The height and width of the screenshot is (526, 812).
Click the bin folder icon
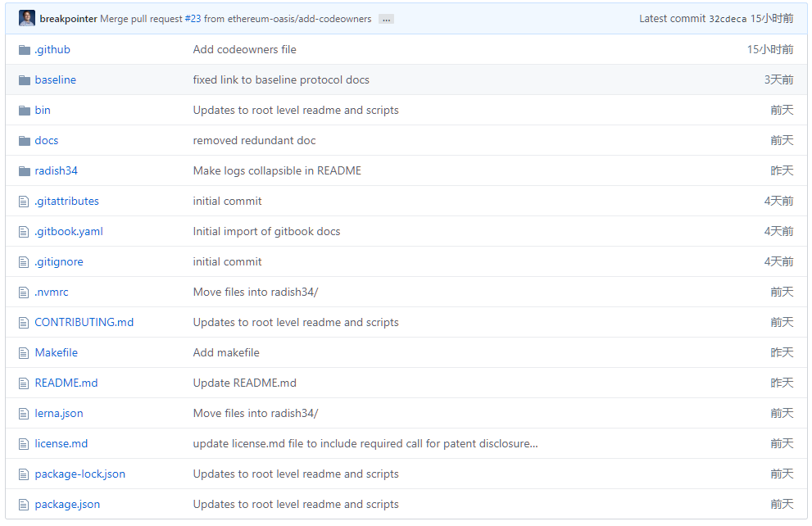[24, 111]
